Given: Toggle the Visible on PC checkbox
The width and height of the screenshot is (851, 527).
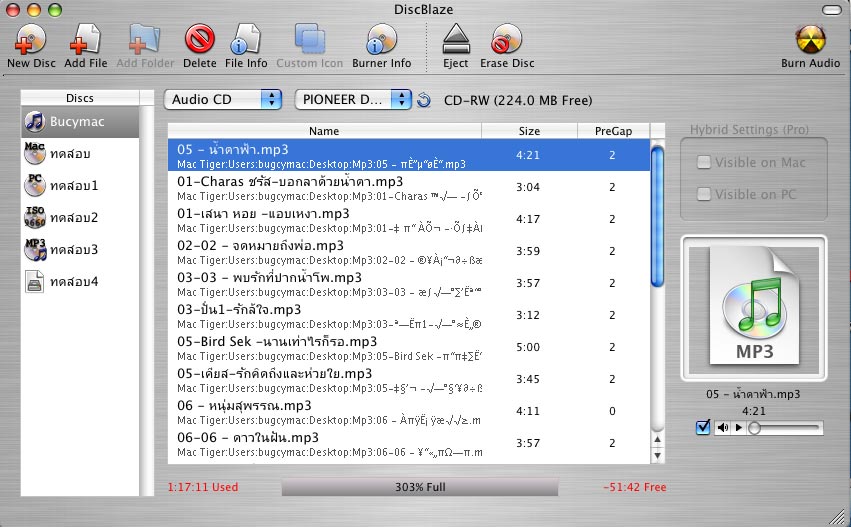Looking at the screenshot, I should click(x=703, y=194).
